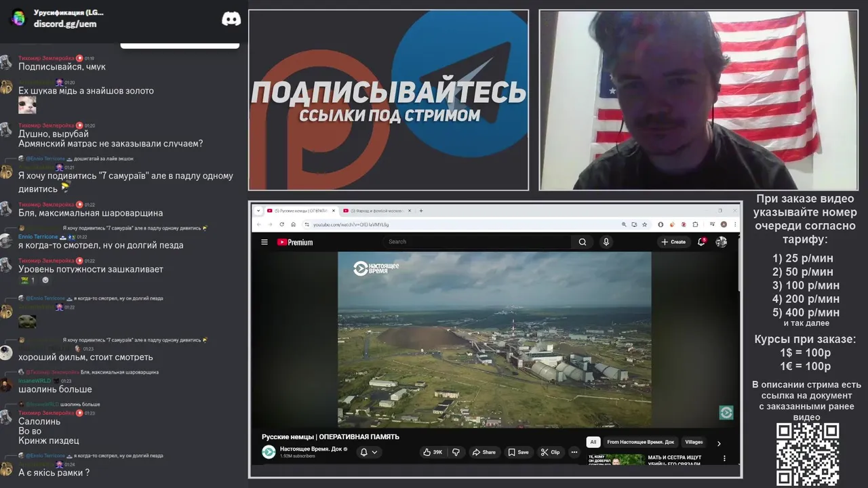Screen dimensions: 868x488
Task: Click exchange rate text 1$ = 100р
Action: point(805,352)
